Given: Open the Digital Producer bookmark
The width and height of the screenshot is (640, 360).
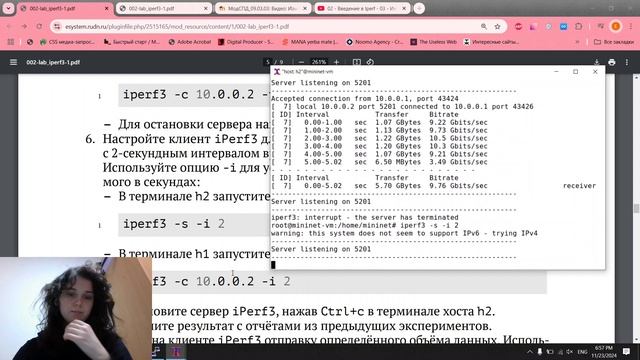Looking at the screenshot, I should tap(246, 42).
